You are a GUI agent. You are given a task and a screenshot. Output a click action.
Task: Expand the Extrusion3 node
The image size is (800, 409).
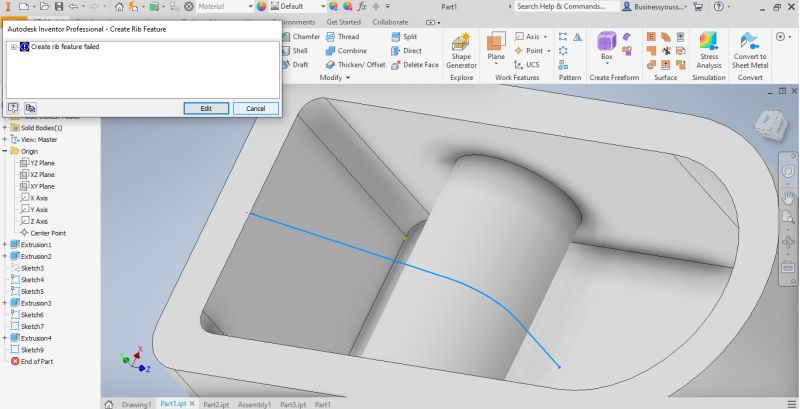click(x=5, y=303)
